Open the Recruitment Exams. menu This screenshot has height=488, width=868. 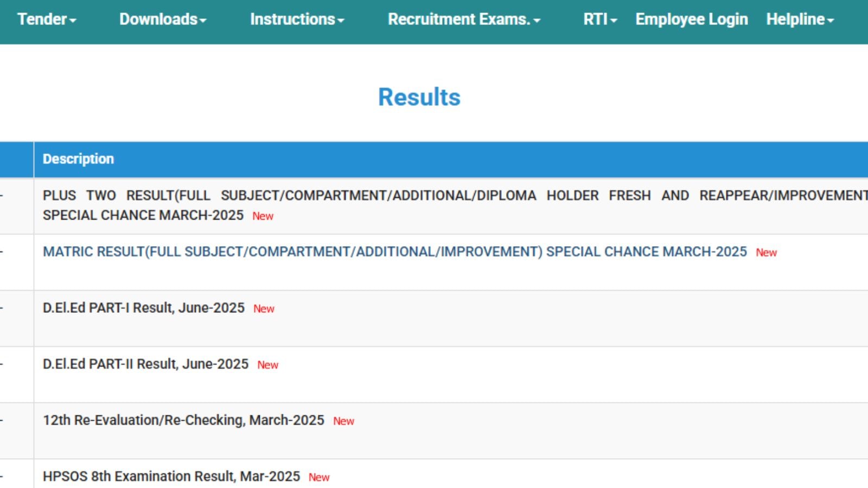pos(464,20)
